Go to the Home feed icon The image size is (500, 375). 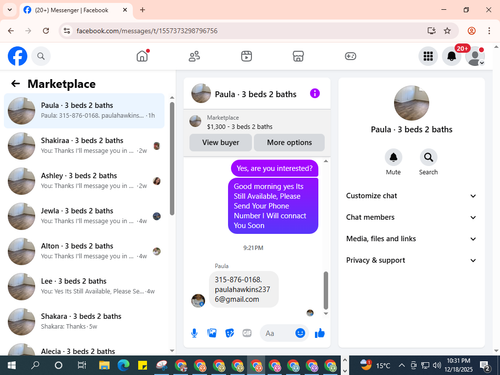pos(142,56)
